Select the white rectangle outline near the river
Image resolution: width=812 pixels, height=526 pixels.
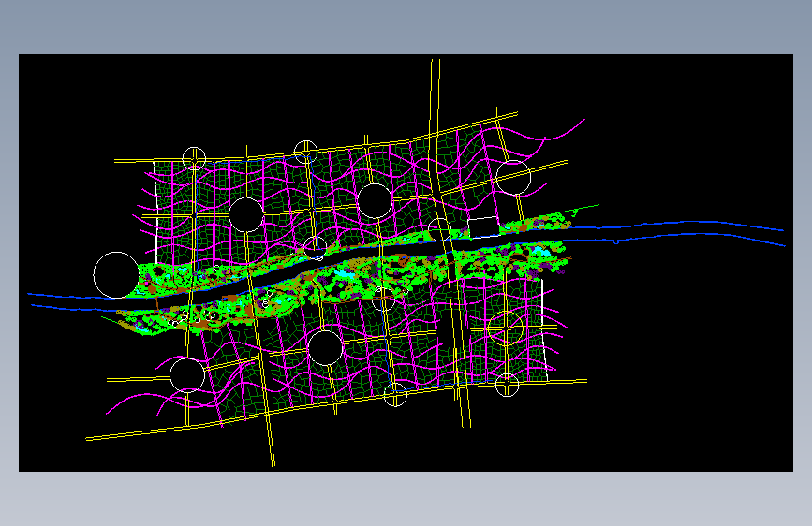483,227
